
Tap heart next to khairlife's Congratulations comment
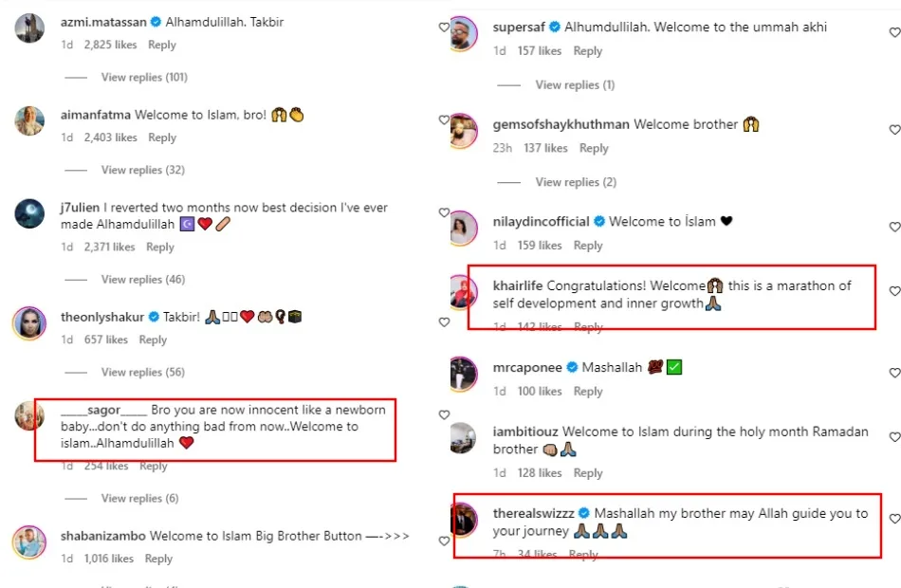point(894,290)
